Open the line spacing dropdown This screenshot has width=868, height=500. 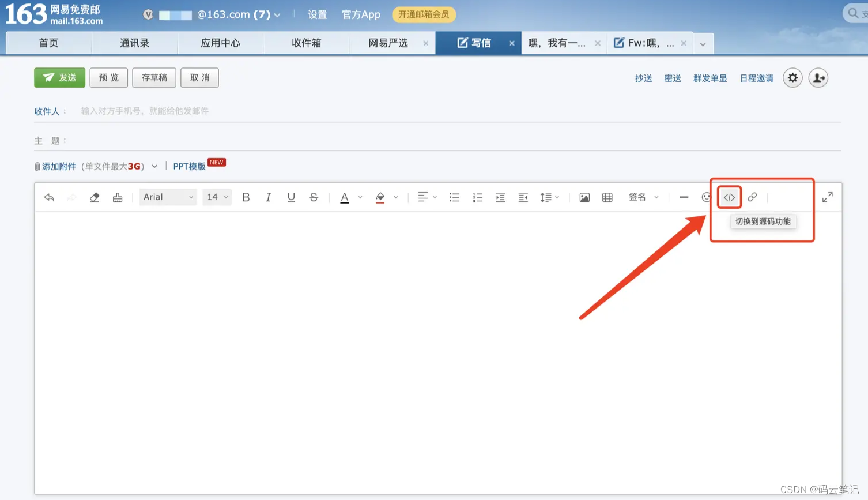tap(549, 197)
